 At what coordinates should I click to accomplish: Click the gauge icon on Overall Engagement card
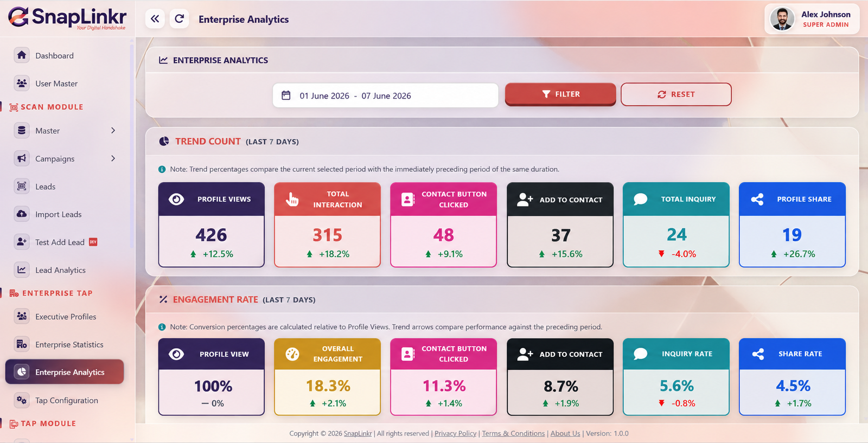point(292,354)
